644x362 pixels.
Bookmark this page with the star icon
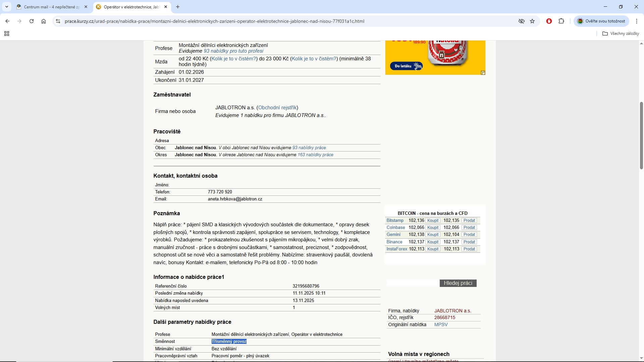[x=532, y=21]
